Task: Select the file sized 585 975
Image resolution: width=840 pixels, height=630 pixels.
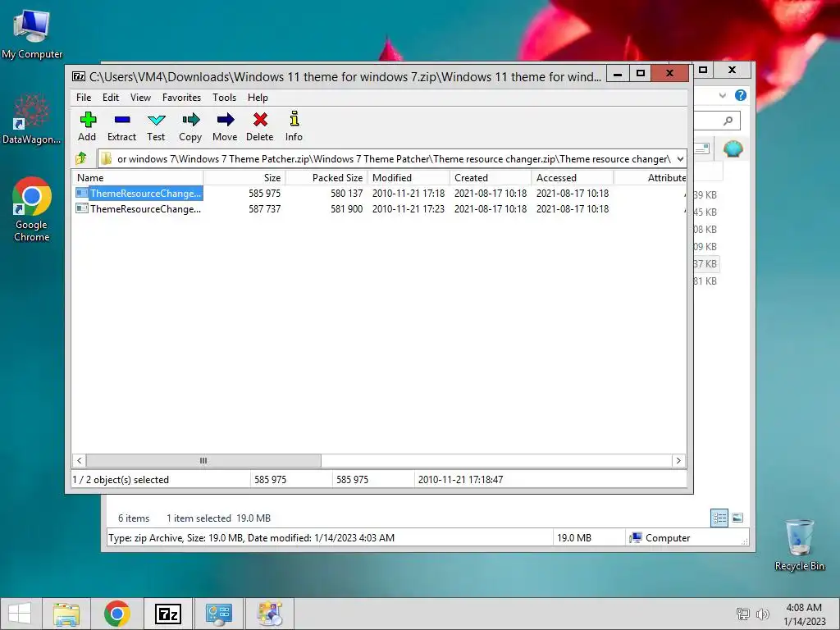Action: (x=380, y=194)
